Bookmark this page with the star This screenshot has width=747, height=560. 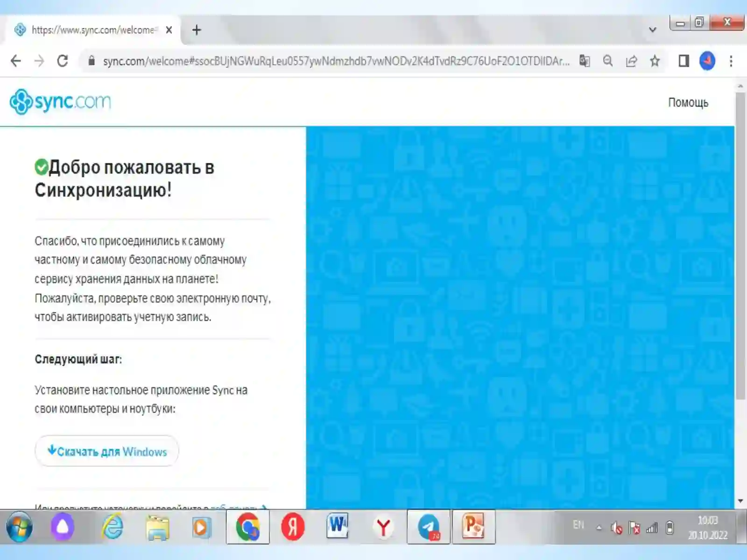(x=655, y=61)
